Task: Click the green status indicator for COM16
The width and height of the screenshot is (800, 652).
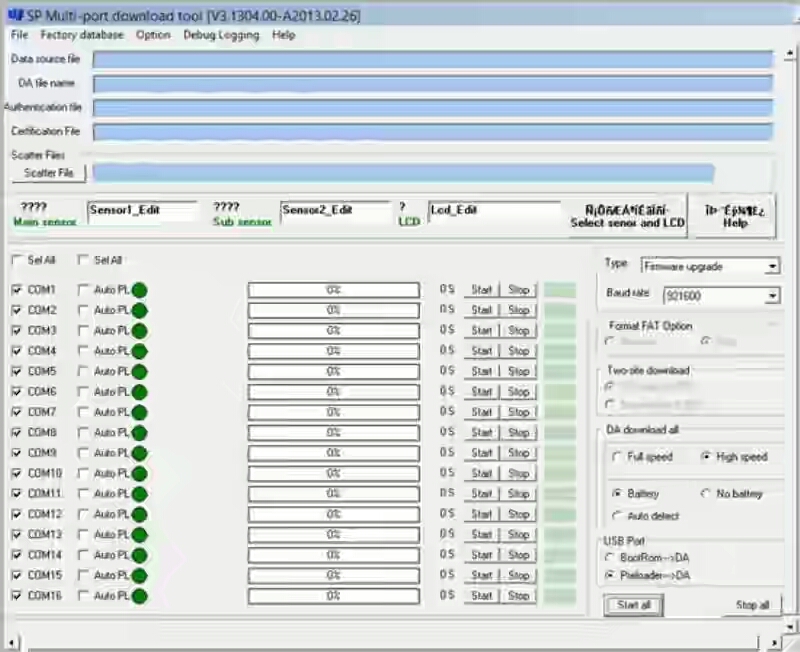Action: 139,595
